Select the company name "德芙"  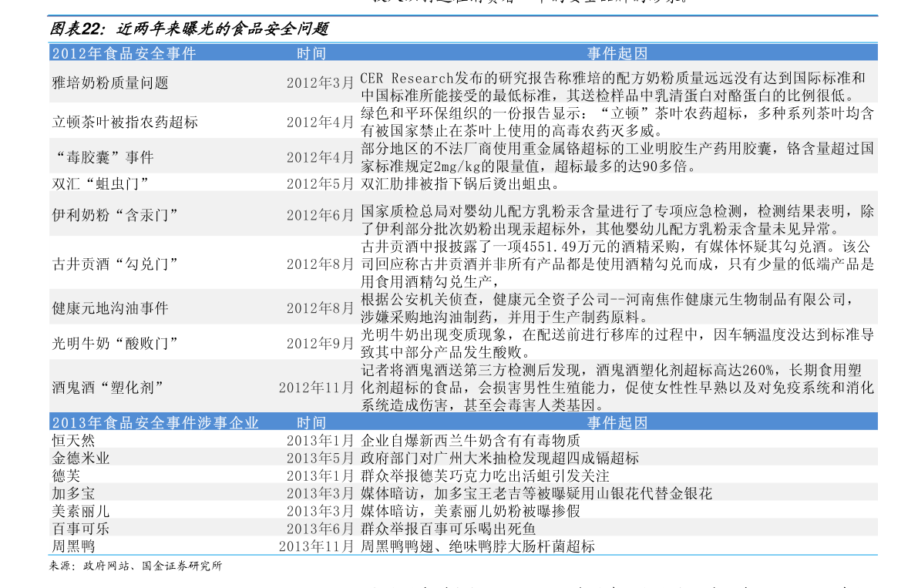(x=66, y=475)
